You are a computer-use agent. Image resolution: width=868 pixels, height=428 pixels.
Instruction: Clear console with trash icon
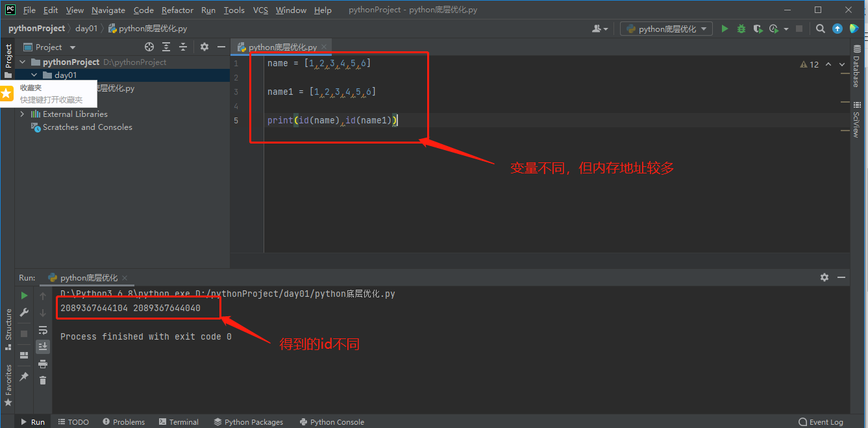(43, 381)
